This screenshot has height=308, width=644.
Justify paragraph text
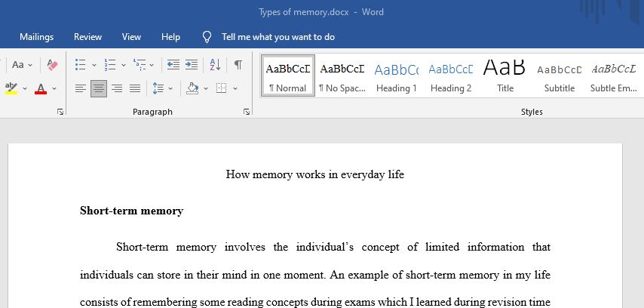tap(135, 88)
